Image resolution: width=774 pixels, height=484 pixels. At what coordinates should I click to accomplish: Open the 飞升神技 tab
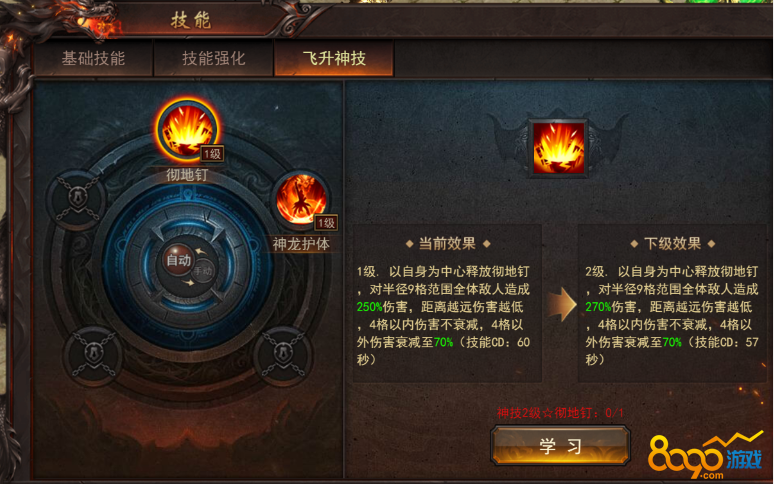pos(334,58)
